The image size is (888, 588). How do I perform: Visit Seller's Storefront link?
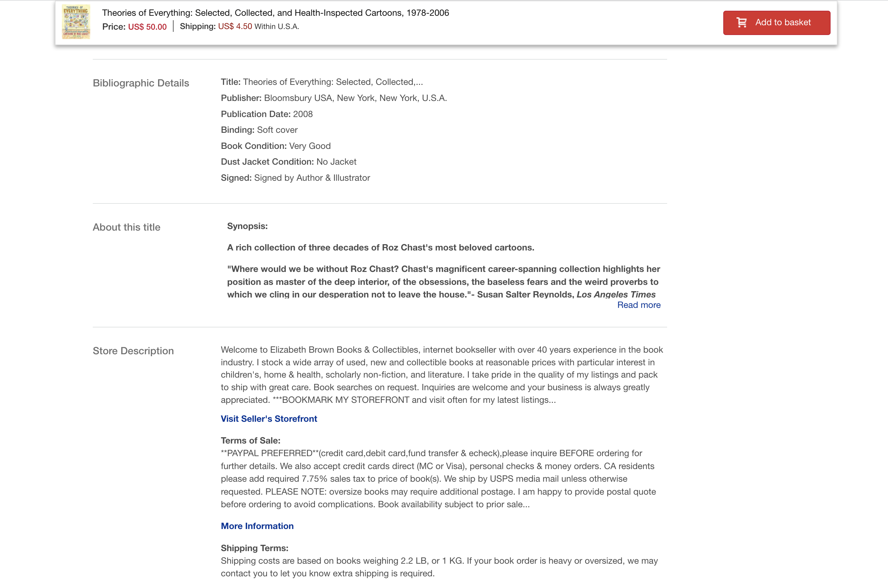269,419
